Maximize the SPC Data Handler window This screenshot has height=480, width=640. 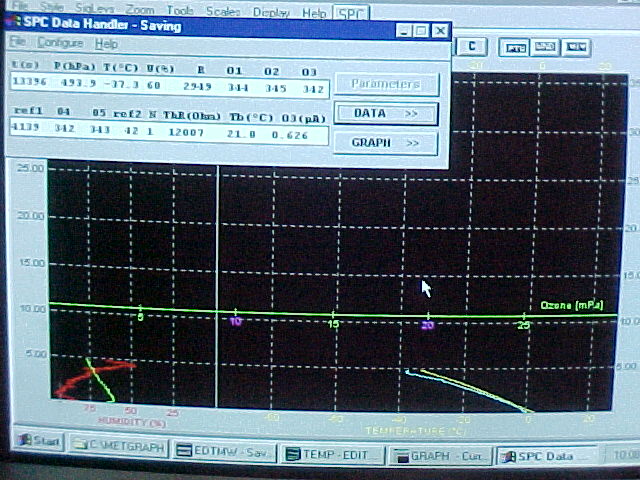click(x=421, y=31)
